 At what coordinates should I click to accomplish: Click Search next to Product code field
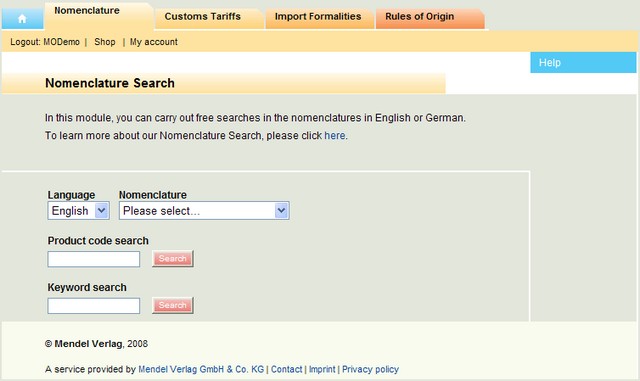coord(173,258)
